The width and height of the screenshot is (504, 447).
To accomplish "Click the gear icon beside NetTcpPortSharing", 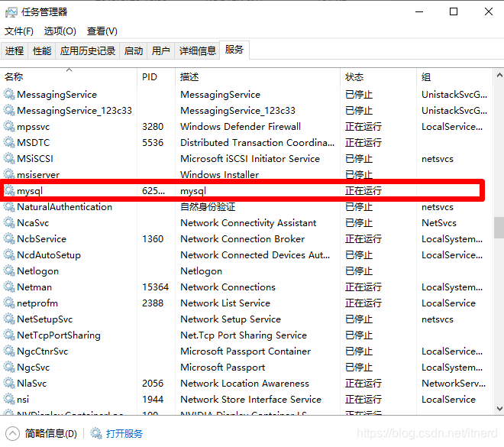I will pos(9,335).
